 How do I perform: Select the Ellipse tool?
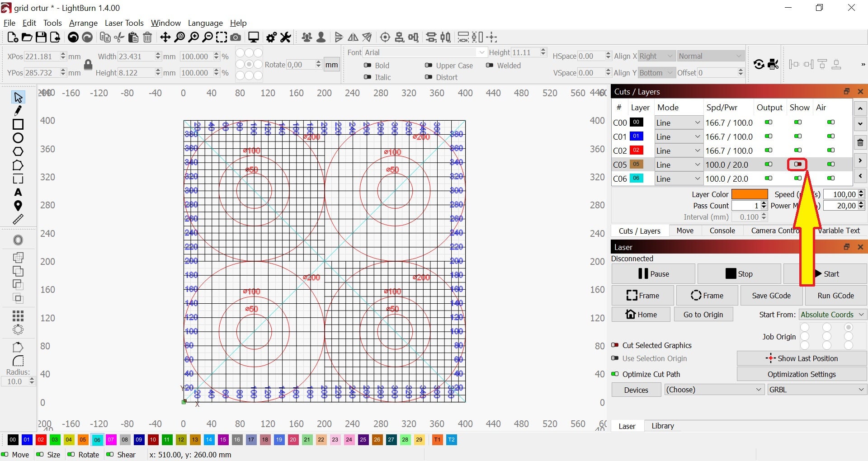(x=18, y=138)
